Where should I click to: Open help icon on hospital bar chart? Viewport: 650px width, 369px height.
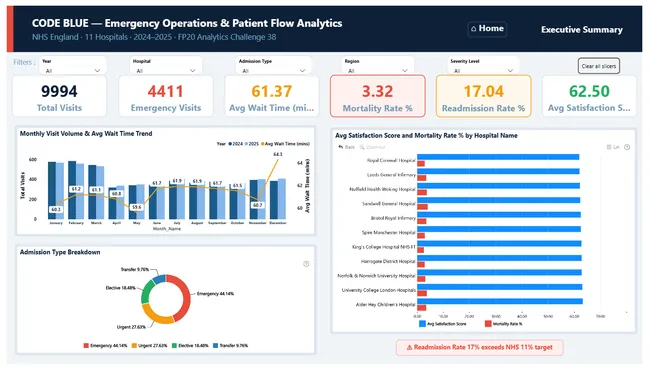627,147
